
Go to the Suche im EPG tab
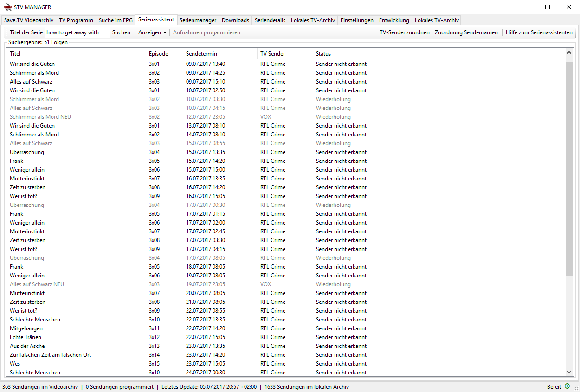tap(116, 20)
